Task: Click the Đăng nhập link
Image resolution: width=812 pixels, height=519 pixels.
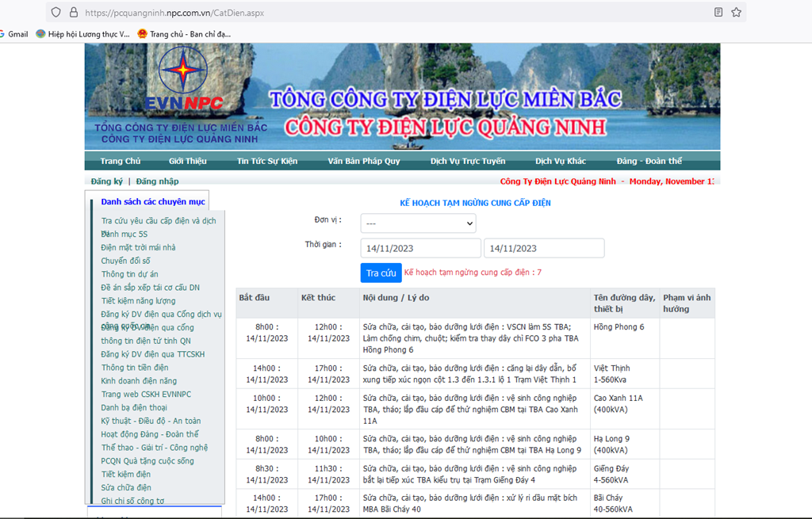Action: pos(158,181)
